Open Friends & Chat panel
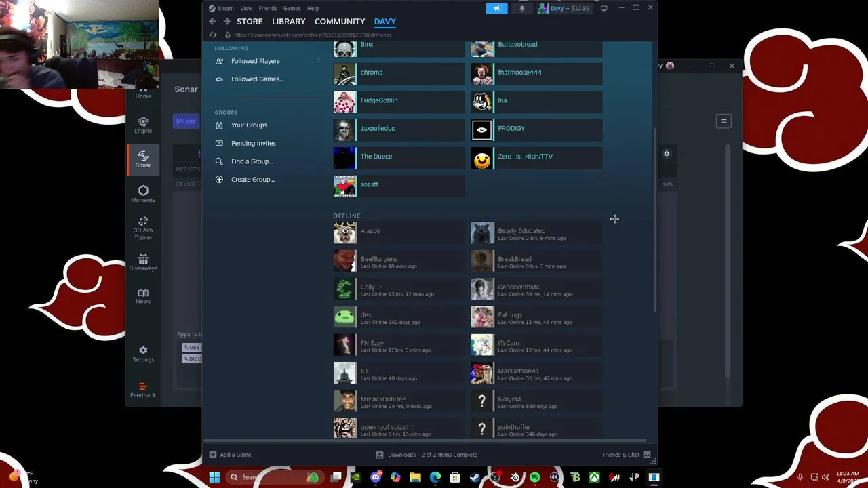Screen dimensions: 868x488 coord(626,455)
